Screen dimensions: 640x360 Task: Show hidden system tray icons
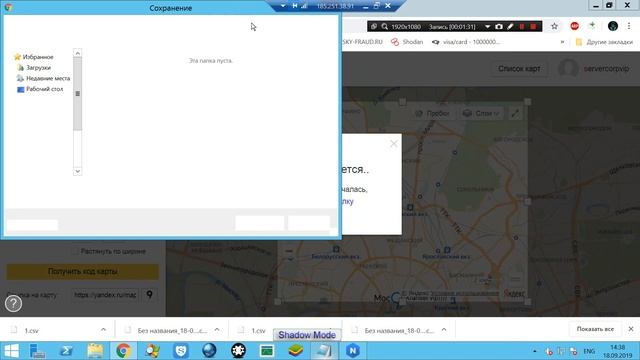click(535, 351)
